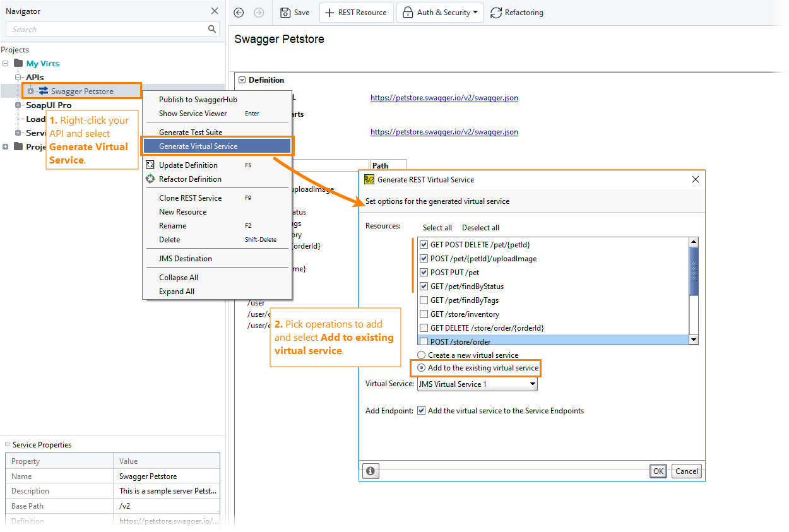Click the My Virts folder icon
This screenshot has width=789, height=532.
[x=18, y=63]
